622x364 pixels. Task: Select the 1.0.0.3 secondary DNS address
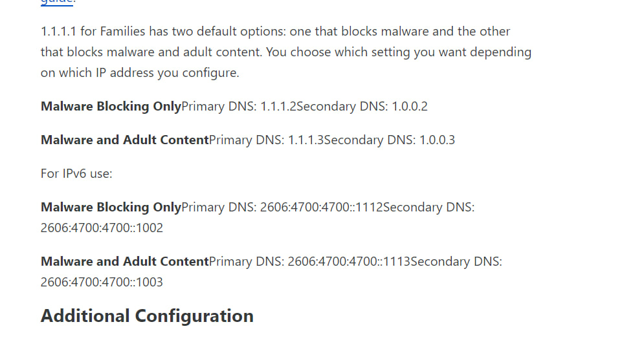[437, 140]
